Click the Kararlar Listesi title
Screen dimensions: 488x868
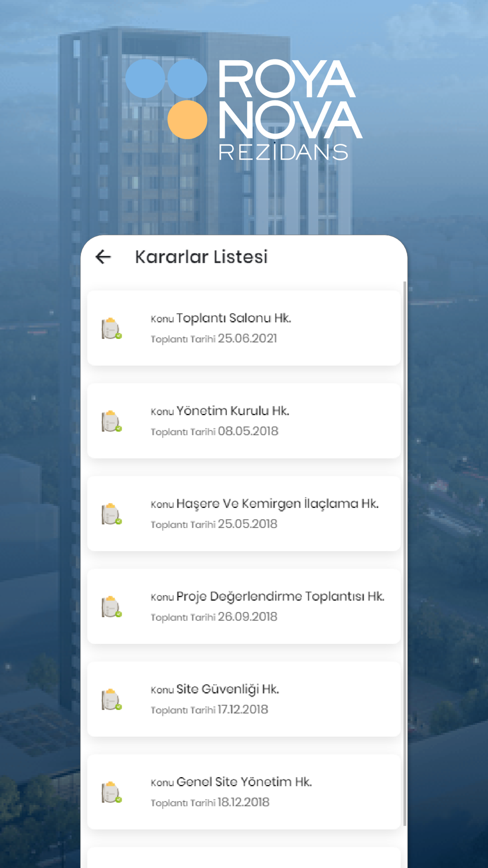[x=201, y=257]
